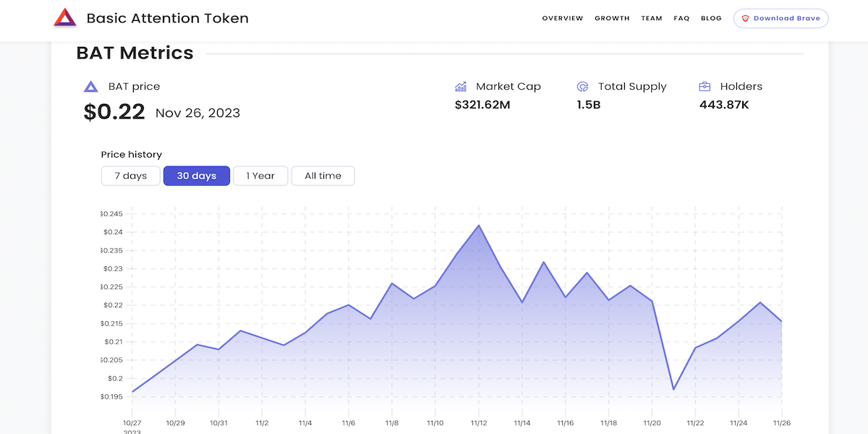Click the Price history label
Image resolution: width=868 pixels, height=434 pixels.
click(132, 155)
